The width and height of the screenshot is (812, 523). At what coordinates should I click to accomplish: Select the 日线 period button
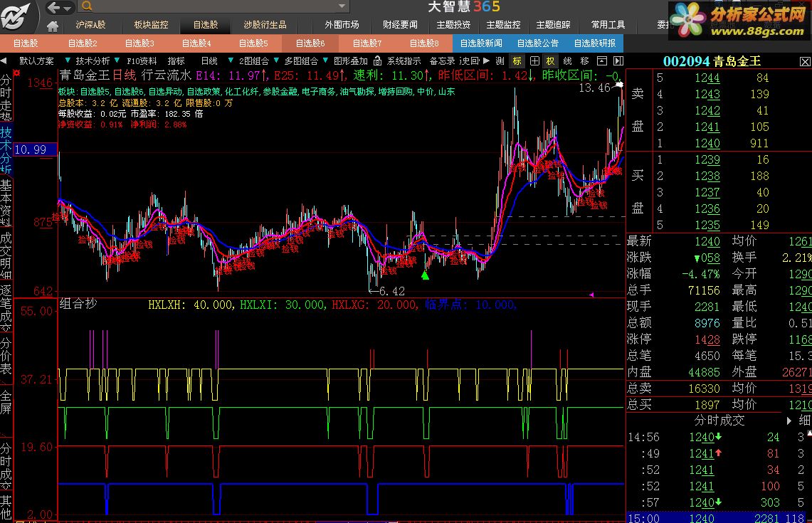click(x=209, y=61)
